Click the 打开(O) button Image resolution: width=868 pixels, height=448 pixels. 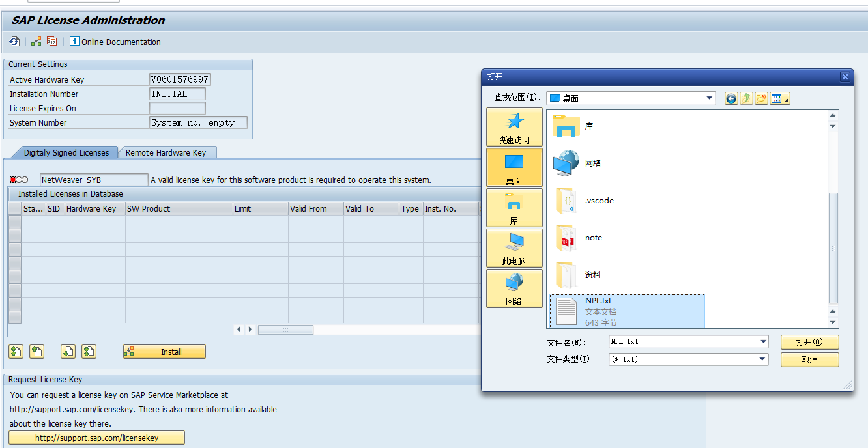point(809,342)
